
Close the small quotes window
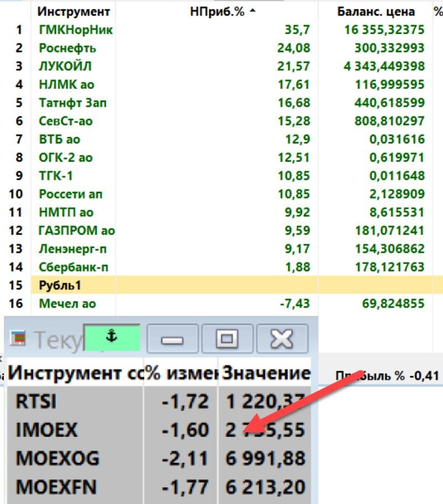[x=282, y=339]
